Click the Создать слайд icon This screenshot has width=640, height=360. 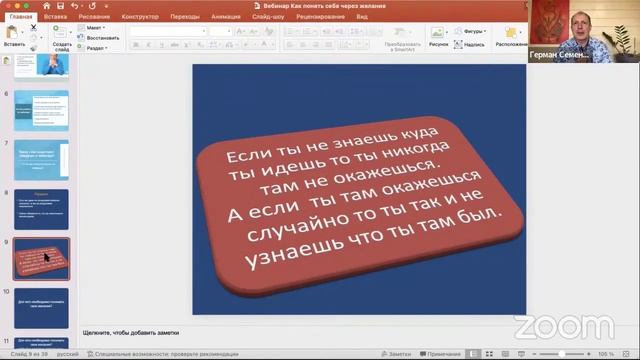[x=60, y=32]
